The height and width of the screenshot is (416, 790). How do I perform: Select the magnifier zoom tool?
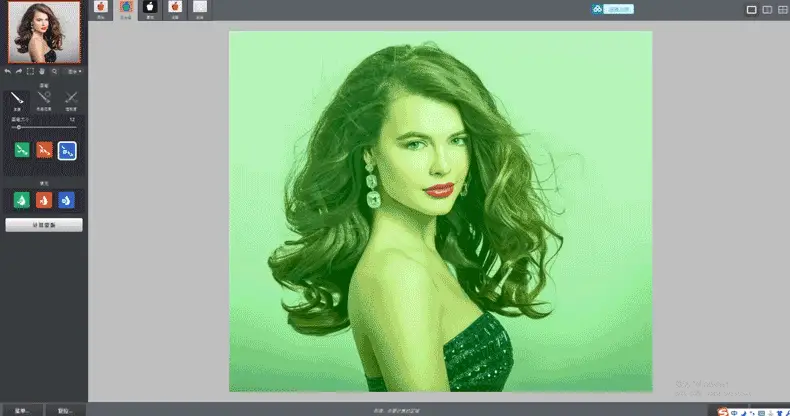[x=54, y=72]
